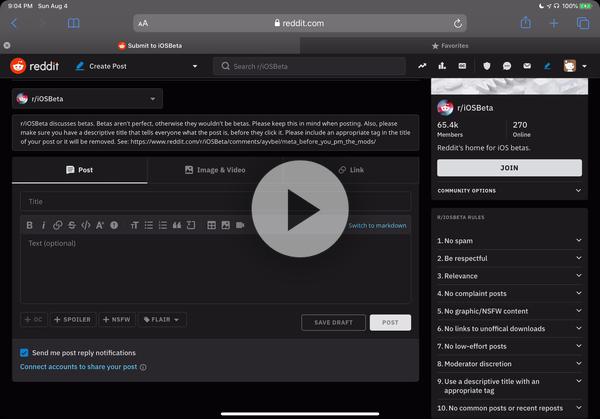Expand rule 8 Moderator discretion
Image resolution: width=600 pixels, height=419 pixels.
point(509,364)
